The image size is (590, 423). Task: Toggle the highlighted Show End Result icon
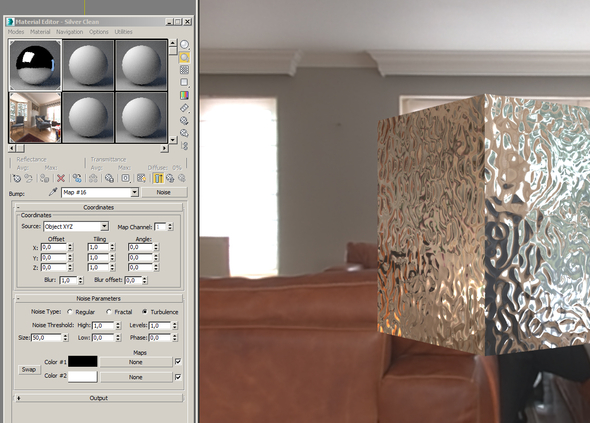pyautogui.click(x=158, y=178)
